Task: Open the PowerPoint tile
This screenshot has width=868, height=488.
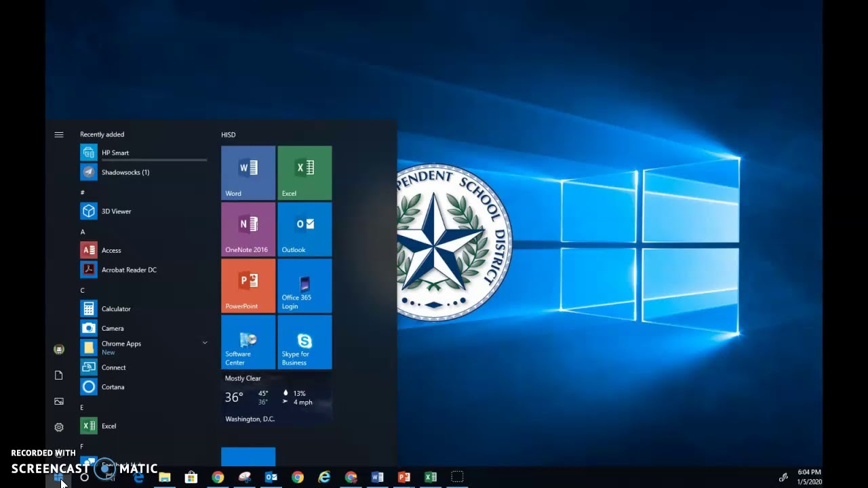Action: click(x=248, y=285)
